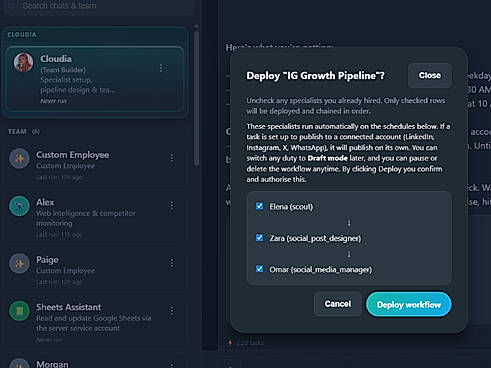
Task: Click the Deploy "IG Growth Pipeline"? heading
Action: 315,76
